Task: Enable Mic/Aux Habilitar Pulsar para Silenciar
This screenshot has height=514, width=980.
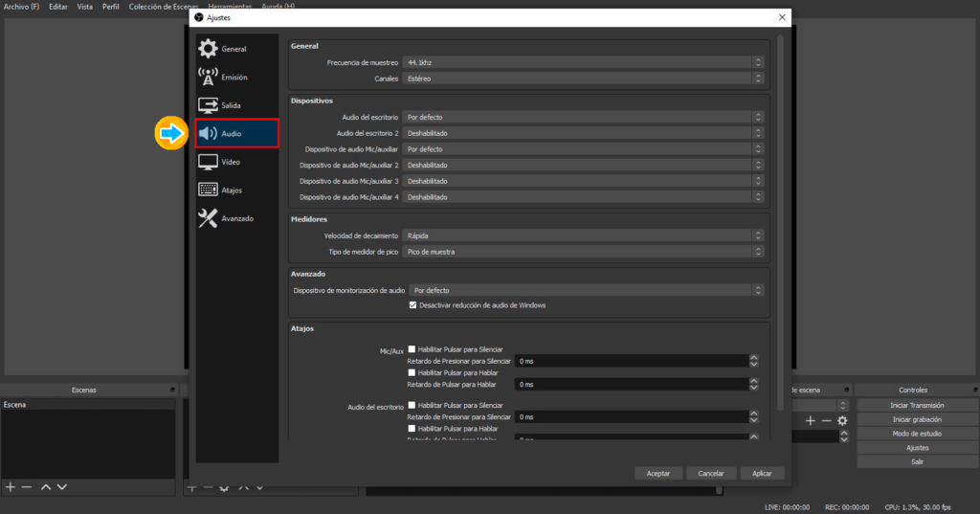Action: 412,349
